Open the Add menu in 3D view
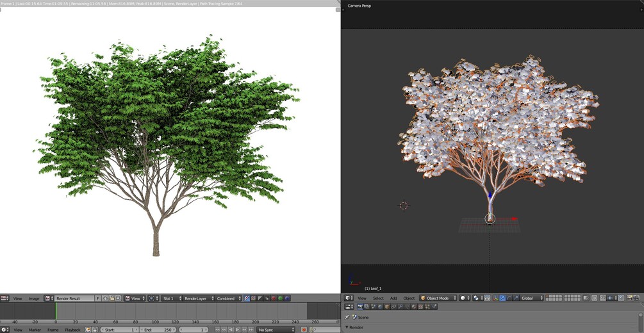This screenshot has height=333, width=644. (393, 298)
